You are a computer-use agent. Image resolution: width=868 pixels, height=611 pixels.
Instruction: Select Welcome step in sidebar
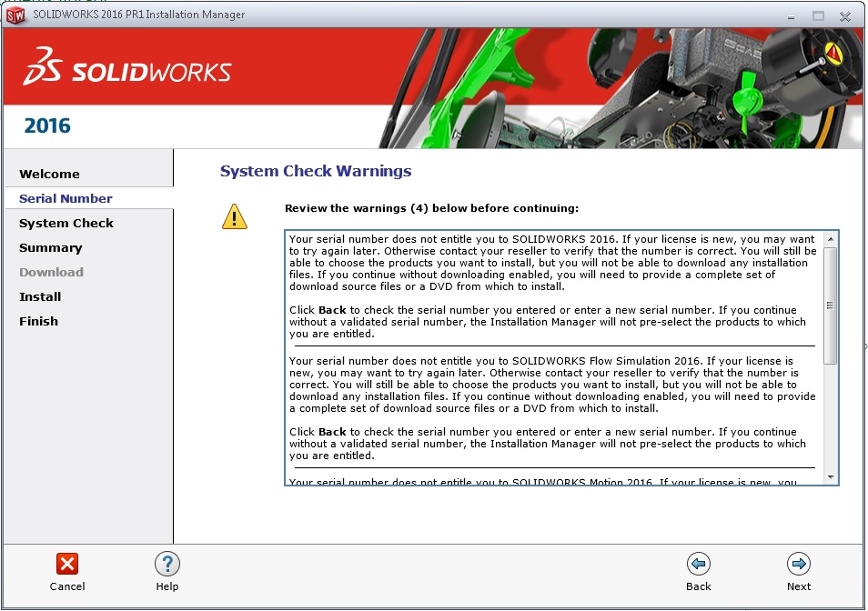pos(49,175)
